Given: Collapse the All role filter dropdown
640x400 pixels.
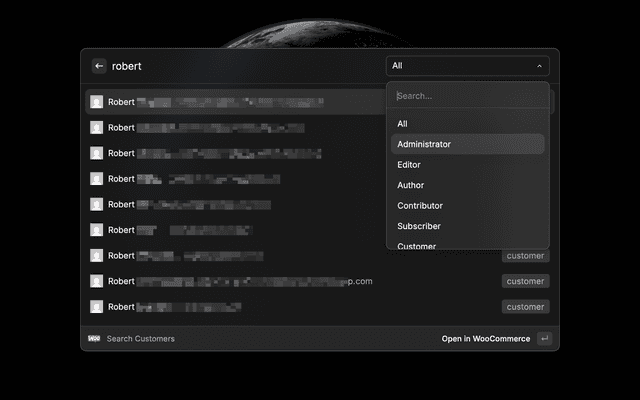Looking at the screenshot, I should pos(467,66).
